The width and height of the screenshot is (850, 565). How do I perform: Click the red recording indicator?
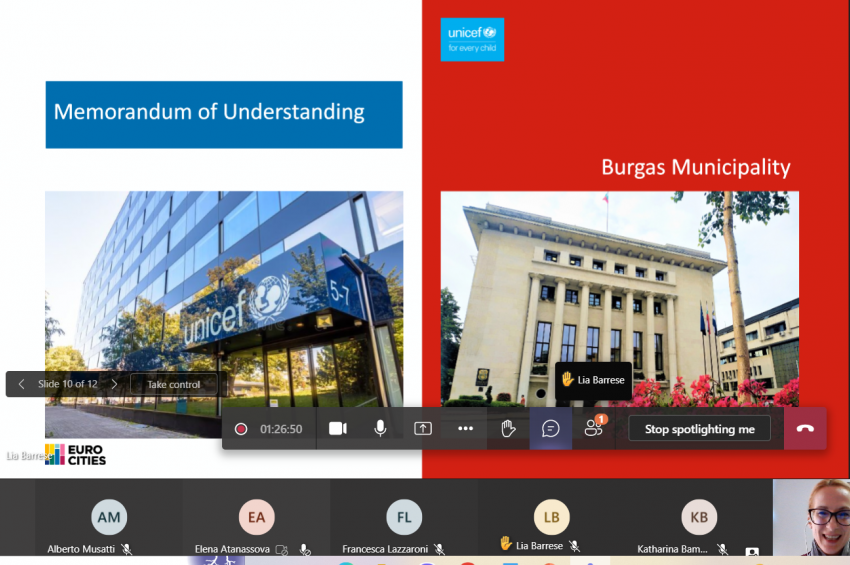tap(241, 429)
